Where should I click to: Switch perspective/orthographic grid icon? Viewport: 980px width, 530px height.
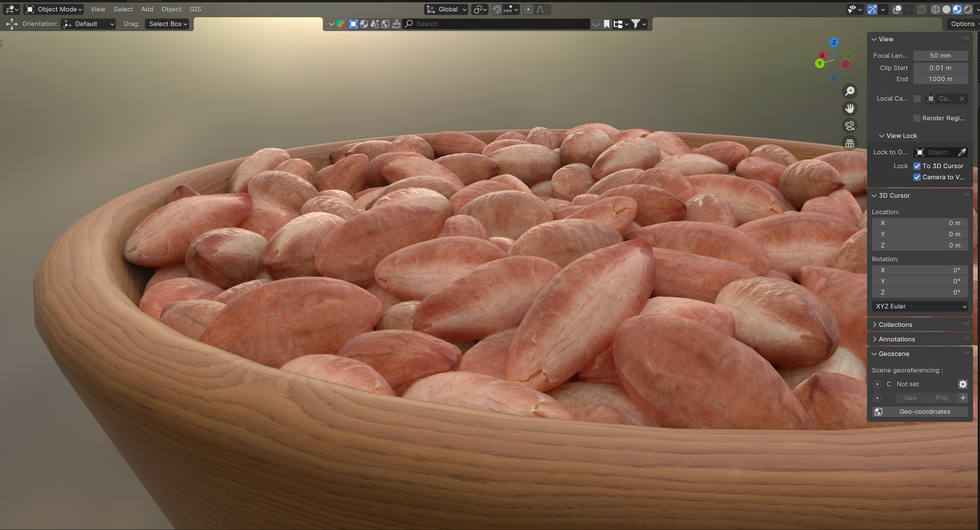point(850,143)
